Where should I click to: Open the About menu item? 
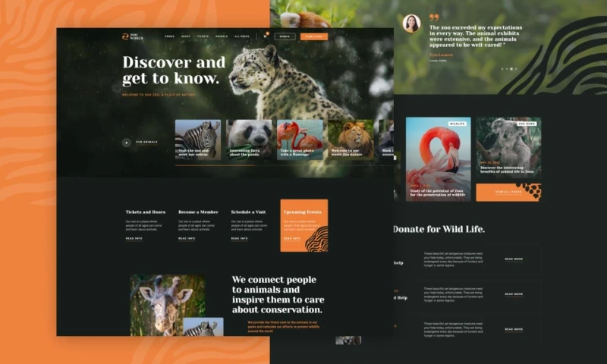tap(185, 36)
